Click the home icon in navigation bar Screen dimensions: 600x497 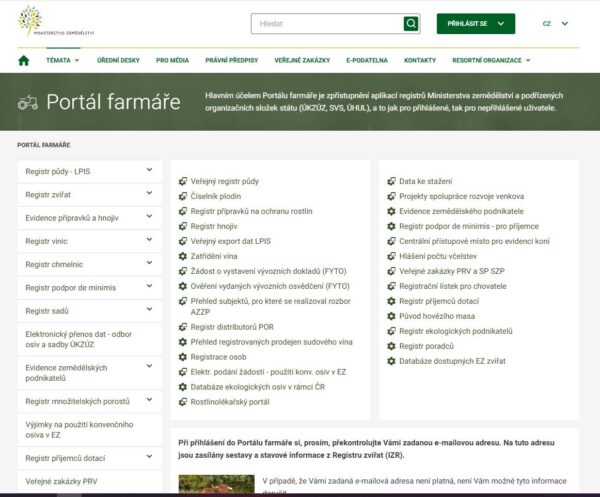24,60
